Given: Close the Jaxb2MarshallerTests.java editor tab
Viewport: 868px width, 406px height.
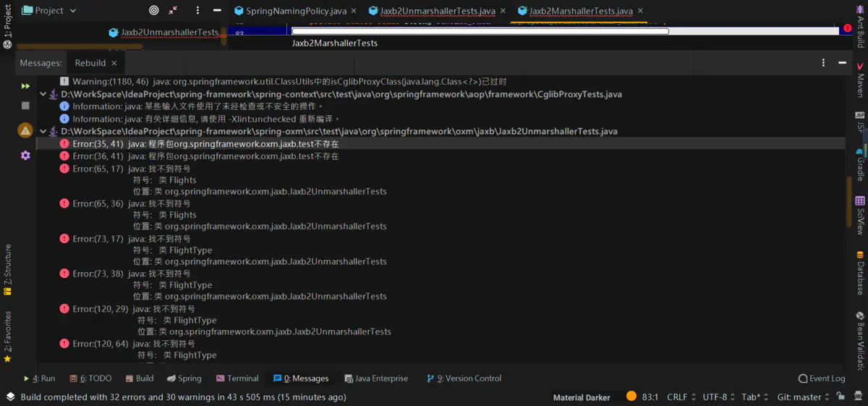Looking at the screenshot, I should coord(639,11).
